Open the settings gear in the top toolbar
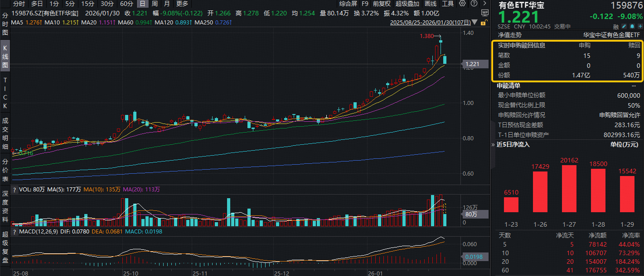 tap(462, 4)
